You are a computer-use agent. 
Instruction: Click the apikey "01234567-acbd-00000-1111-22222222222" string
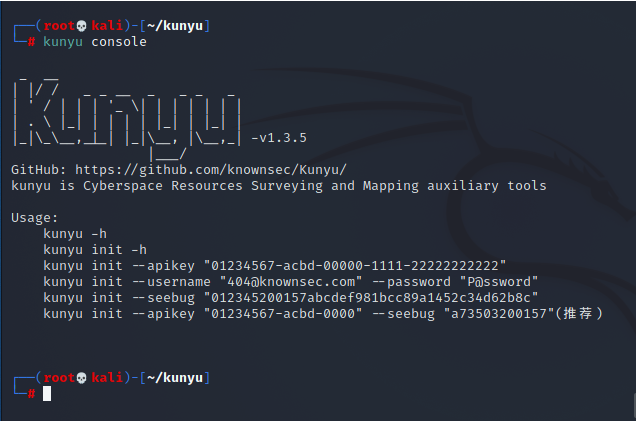click(x=355, y=266)
